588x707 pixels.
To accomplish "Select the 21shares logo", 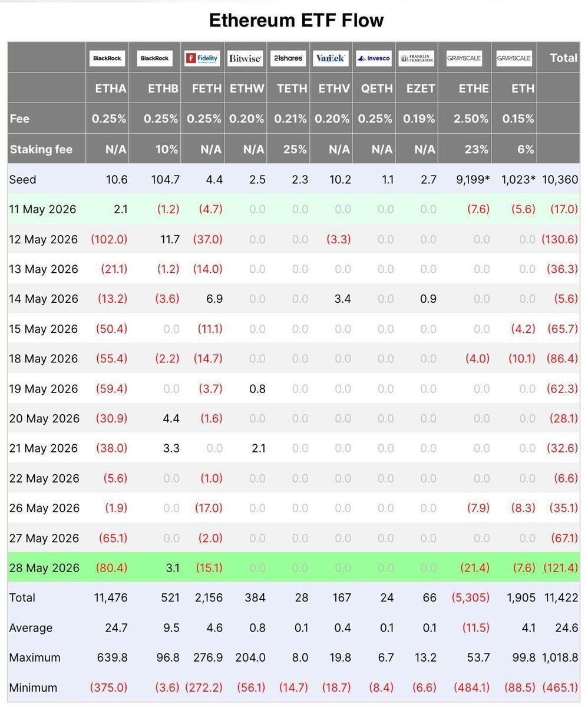I will [288, 58].
